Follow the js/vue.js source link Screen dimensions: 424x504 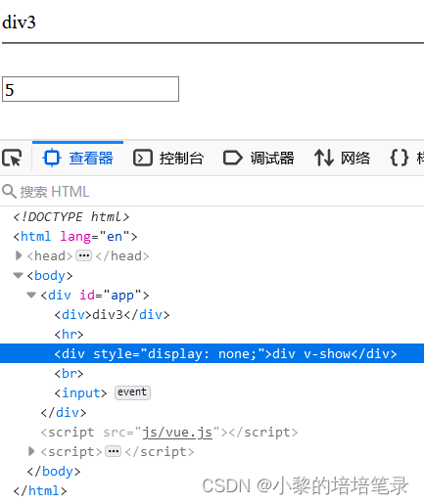(177, 433)
